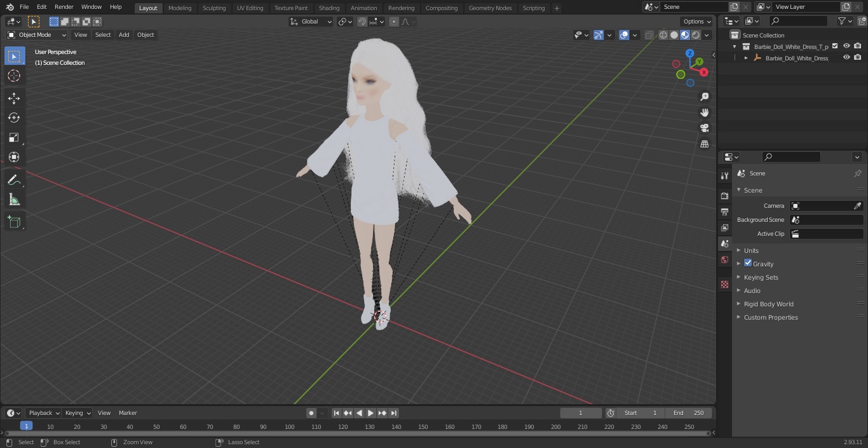Toggle the viewport gizmos button
868x448 pixels.
(598, 35)
